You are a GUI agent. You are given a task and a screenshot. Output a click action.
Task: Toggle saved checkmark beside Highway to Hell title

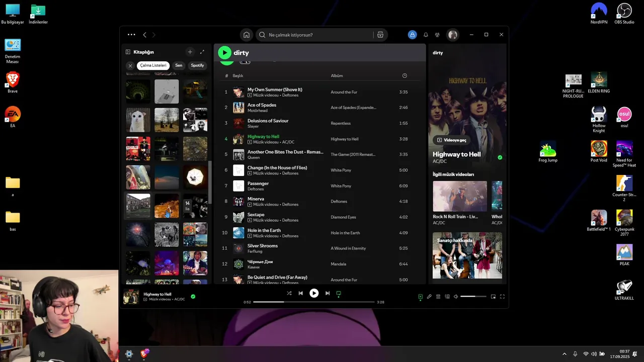pos(500,157)
